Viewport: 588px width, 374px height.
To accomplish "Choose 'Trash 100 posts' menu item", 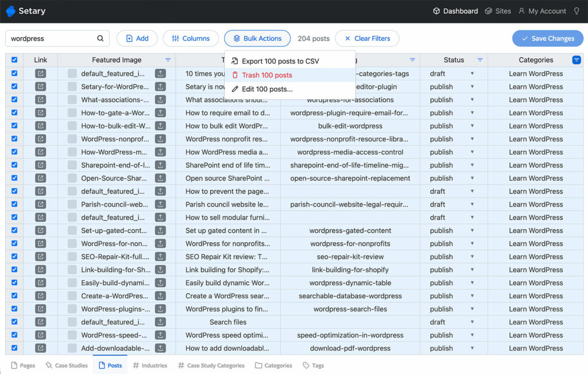I will pos(290,75).
